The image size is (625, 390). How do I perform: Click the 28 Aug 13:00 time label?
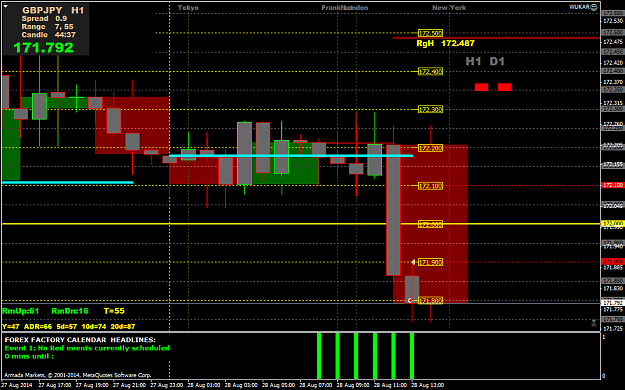click(x=428, y=385)
